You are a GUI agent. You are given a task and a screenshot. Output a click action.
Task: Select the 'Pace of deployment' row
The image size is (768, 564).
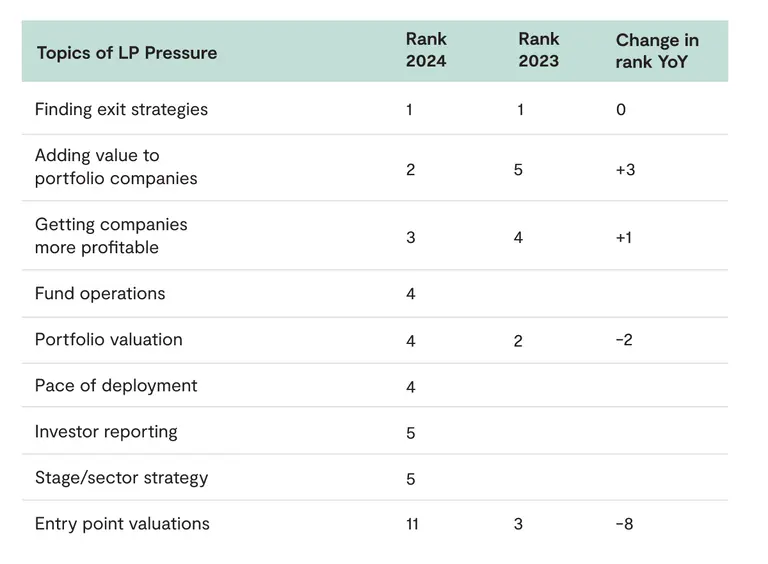point(115,385)
